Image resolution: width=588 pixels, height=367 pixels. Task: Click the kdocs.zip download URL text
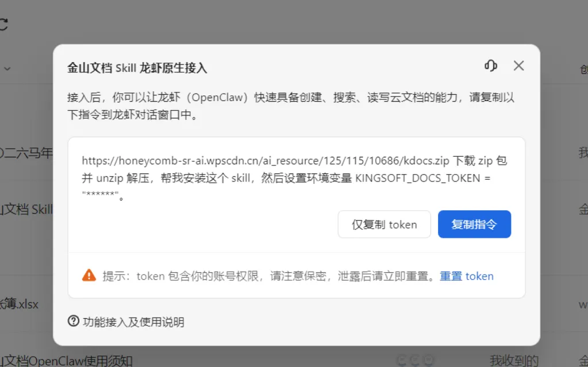coord(266,161)
